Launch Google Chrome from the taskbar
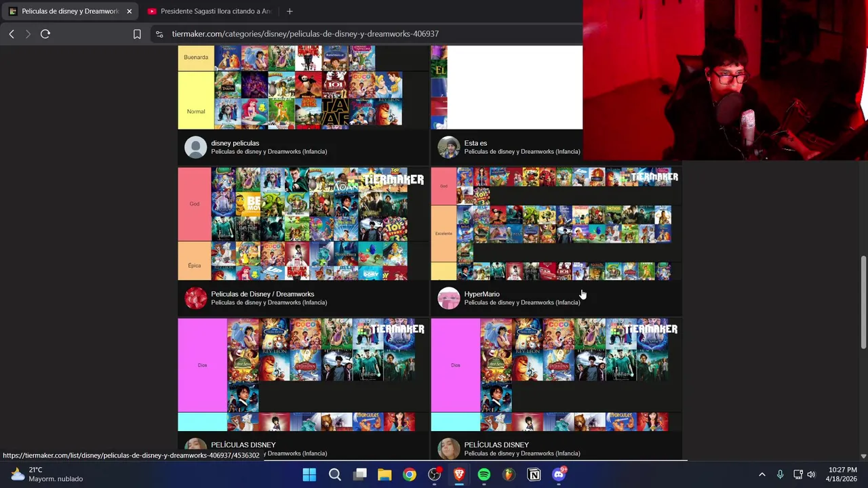Screen dimensions: 868x488 [410, 474]
